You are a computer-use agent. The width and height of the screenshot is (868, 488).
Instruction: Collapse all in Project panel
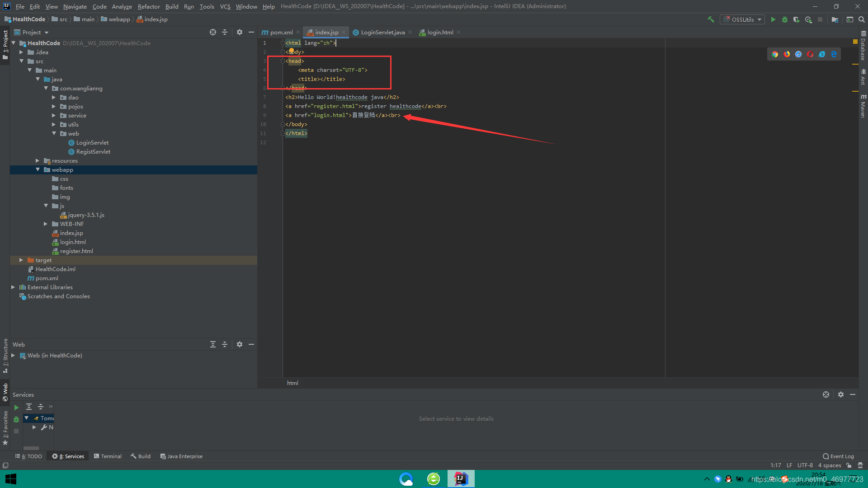pos(225,32)
